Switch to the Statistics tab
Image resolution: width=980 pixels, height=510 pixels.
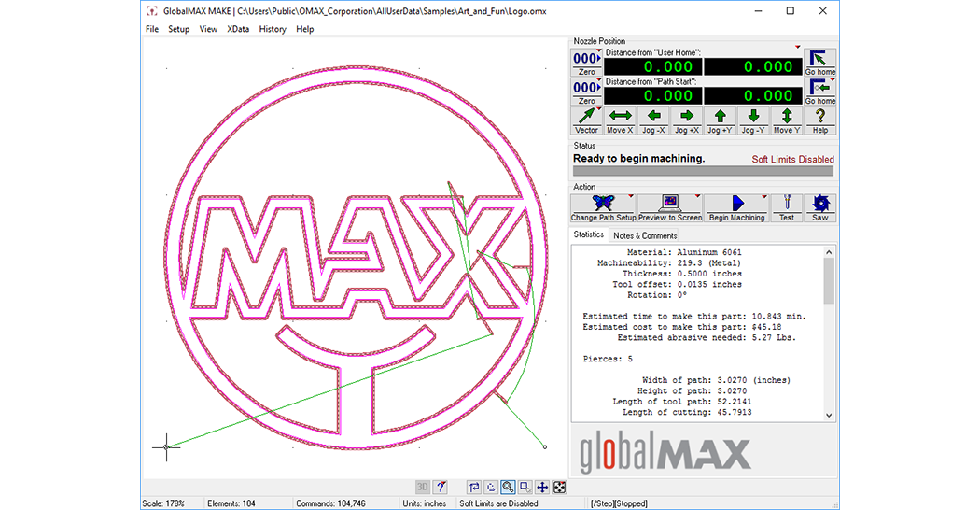[x=589, y=234]
